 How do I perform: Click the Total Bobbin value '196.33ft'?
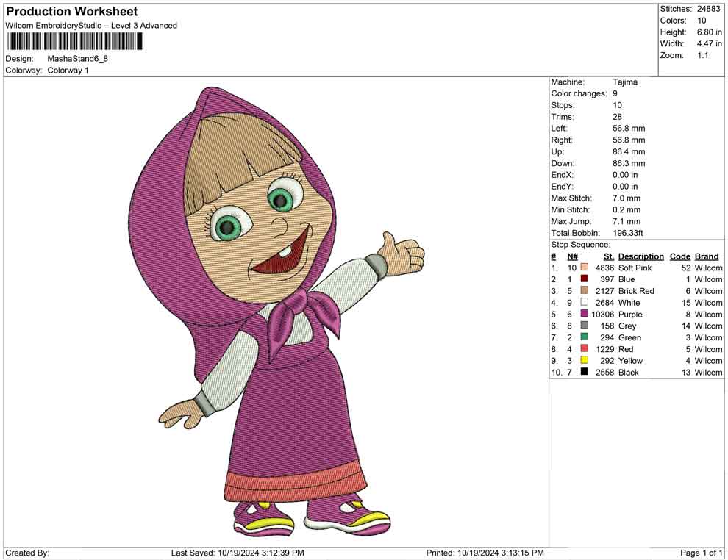pyautogui.click(x=628, y=233)
